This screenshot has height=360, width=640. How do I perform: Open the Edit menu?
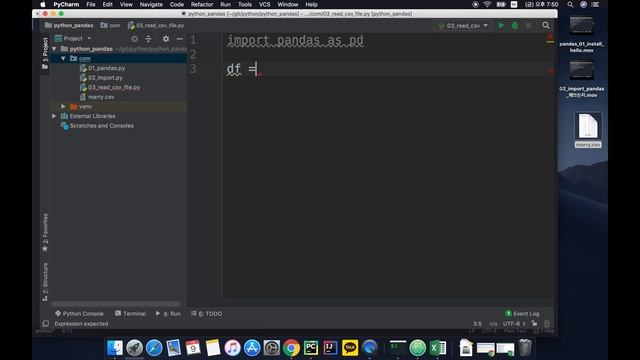107,4
